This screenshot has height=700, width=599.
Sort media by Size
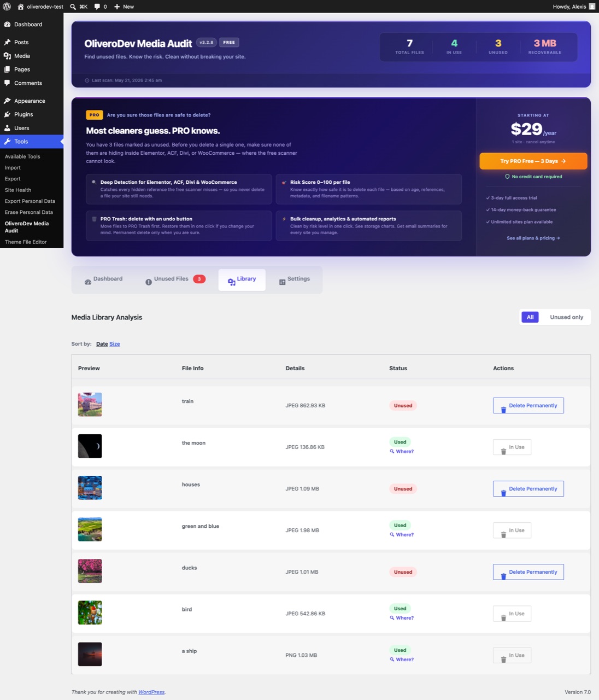pos(114,344)
